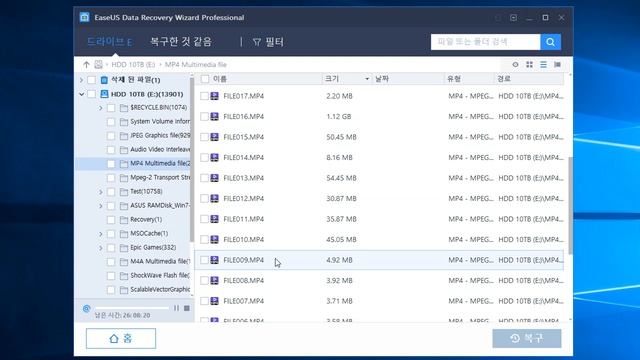
Task: Select the FILE011.MP4 file name
Action: click(244, 219)
